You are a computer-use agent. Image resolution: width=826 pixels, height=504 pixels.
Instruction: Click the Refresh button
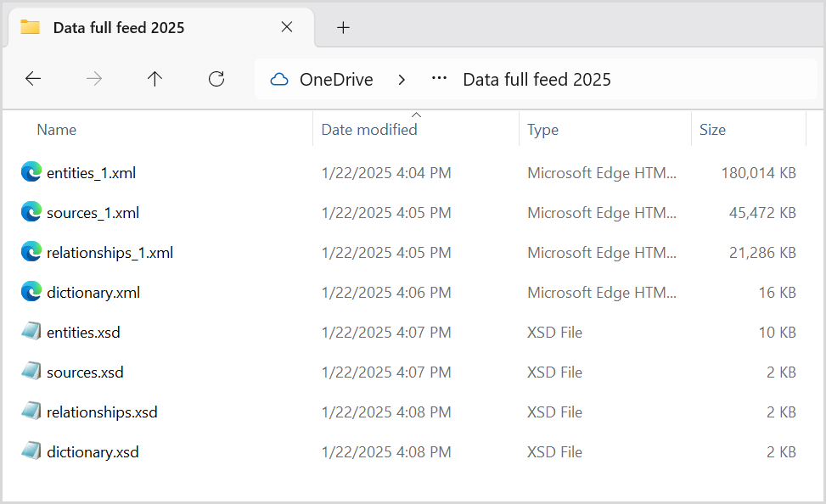click(x=216, y=79)
